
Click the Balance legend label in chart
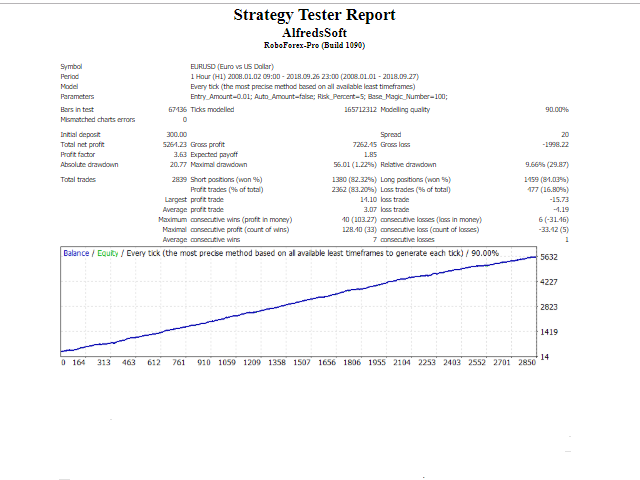point(76,253)
